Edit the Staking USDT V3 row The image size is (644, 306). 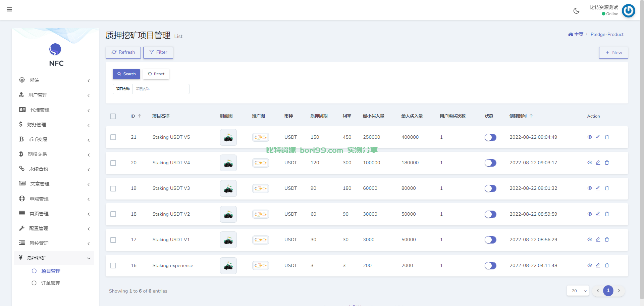tap(598, 188)
